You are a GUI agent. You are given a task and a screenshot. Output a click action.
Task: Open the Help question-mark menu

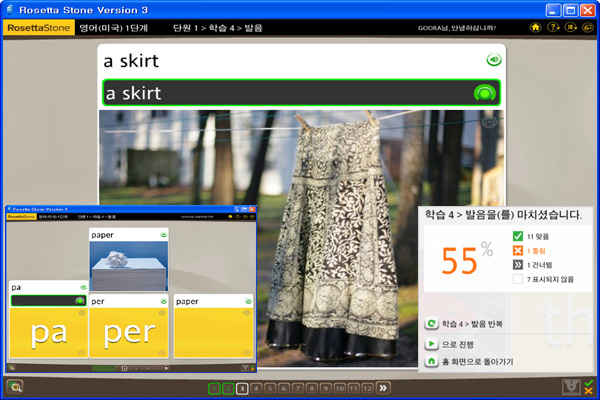point(553,28)
